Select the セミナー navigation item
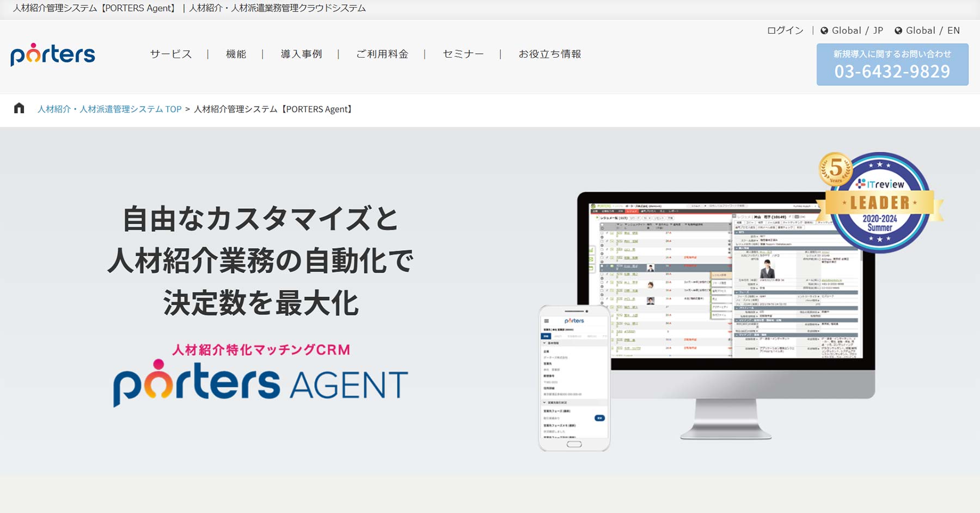980x513 pixels. pos(463,54)
